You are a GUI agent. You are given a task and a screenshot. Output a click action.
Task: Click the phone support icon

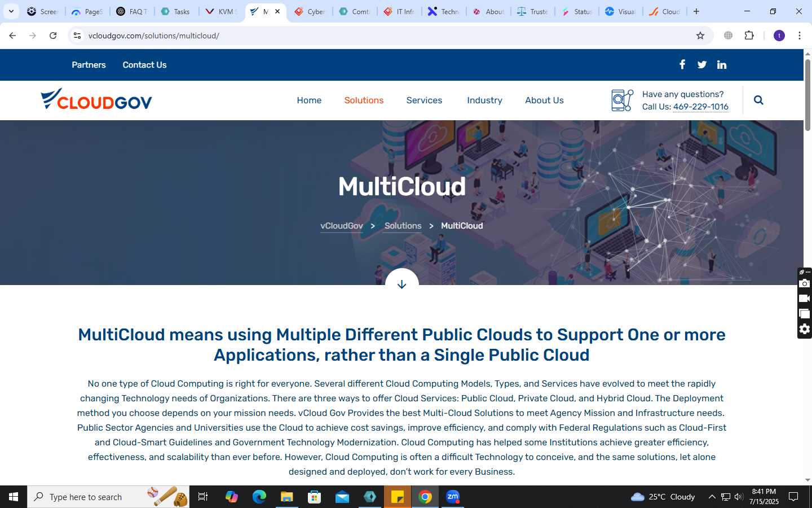(x=622, y=100)
